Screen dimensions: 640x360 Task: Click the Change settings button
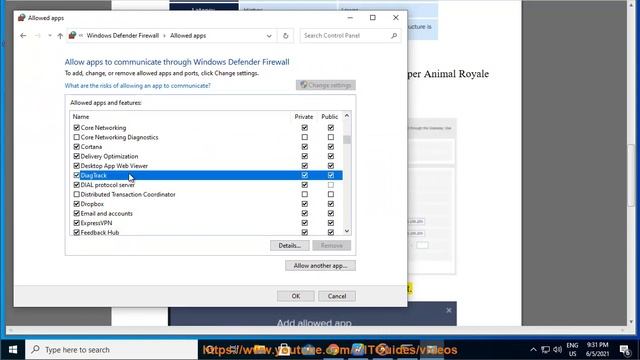(x=326, y=85)
